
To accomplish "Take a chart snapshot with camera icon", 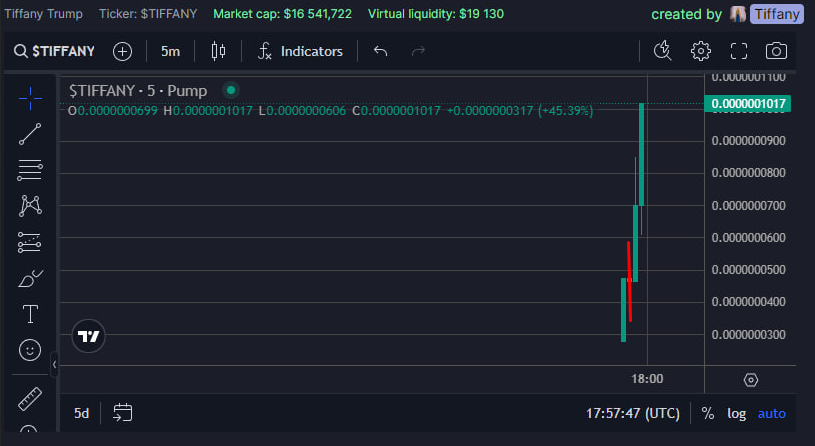I will click(777, 51).
